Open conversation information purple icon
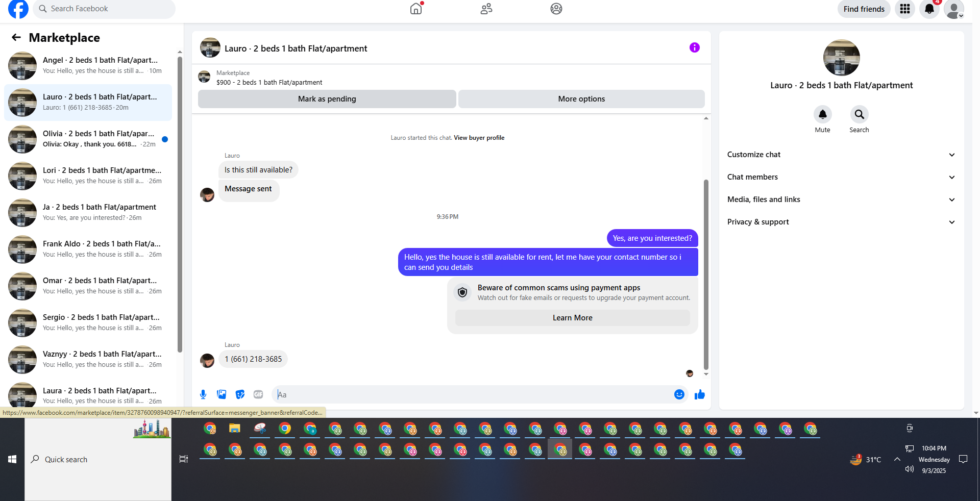The height and width of the screenshot is (501, 980). [x=695, y=47]
